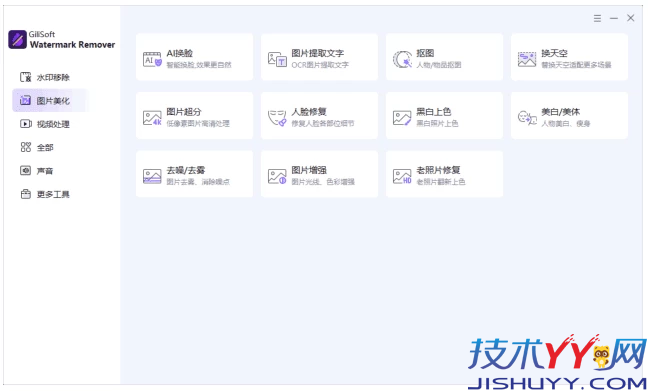Click the 视频处理 sidebar icon
The height and width of the screenshot is (391, 648).
point(26,124)
